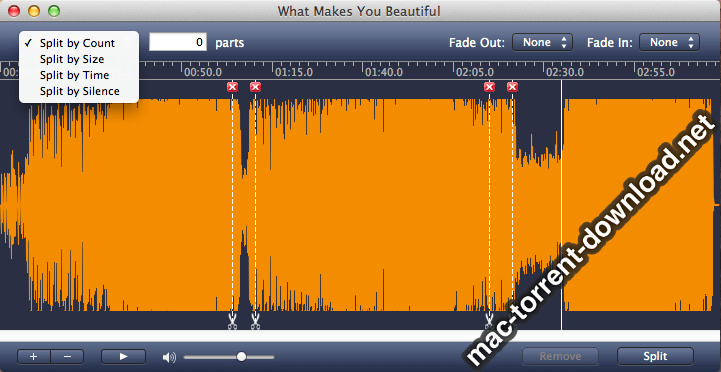The image size is (721, 372).
Task: Focus the parts count input field
Action: [178, 42]
